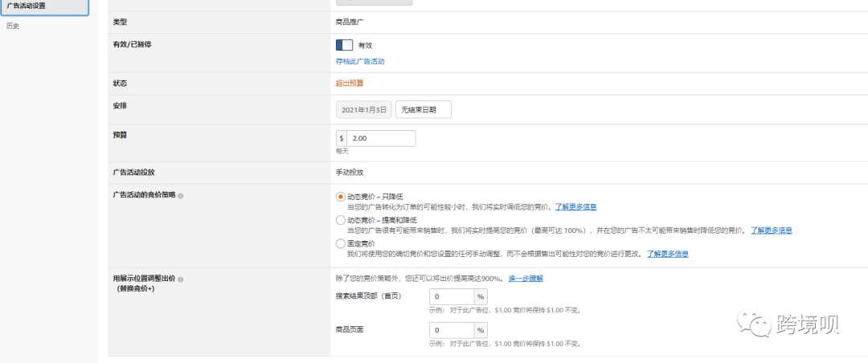Switch to 历史 in the sidebar
This screenshot has width=868, height=363.
click(x=13, y=27)
